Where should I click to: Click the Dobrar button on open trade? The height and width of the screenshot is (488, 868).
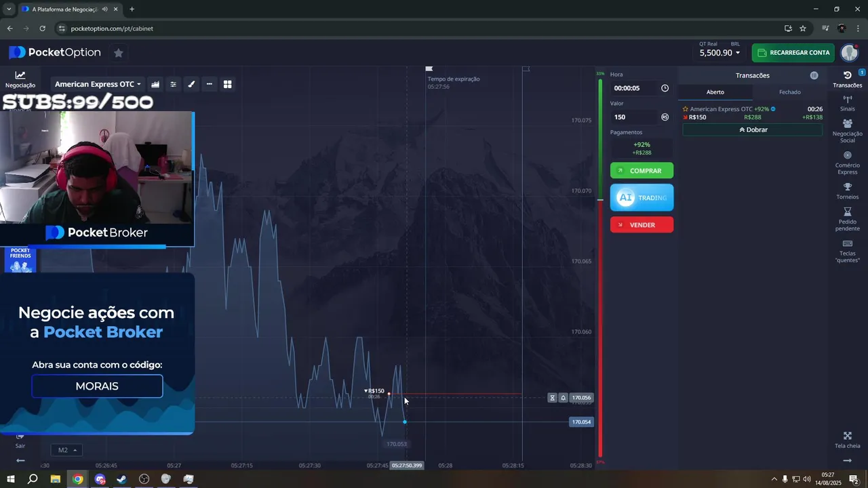753,129
